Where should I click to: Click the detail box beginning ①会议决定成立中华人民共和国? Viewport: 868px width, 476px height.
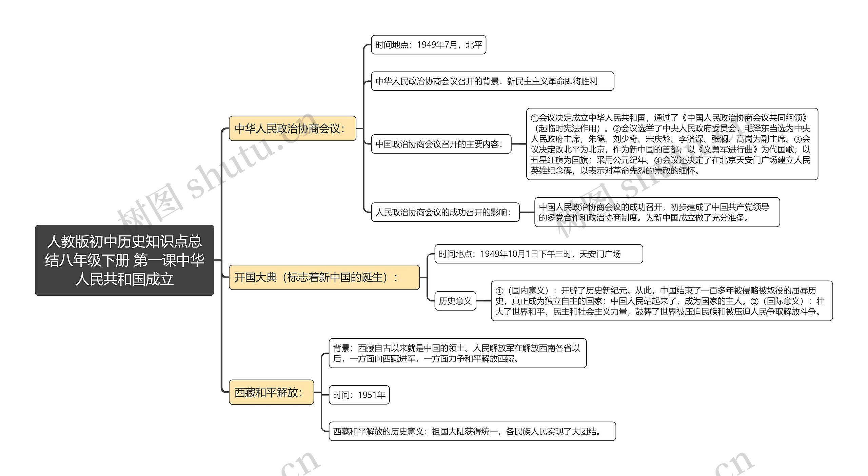(x=672, y=144)
